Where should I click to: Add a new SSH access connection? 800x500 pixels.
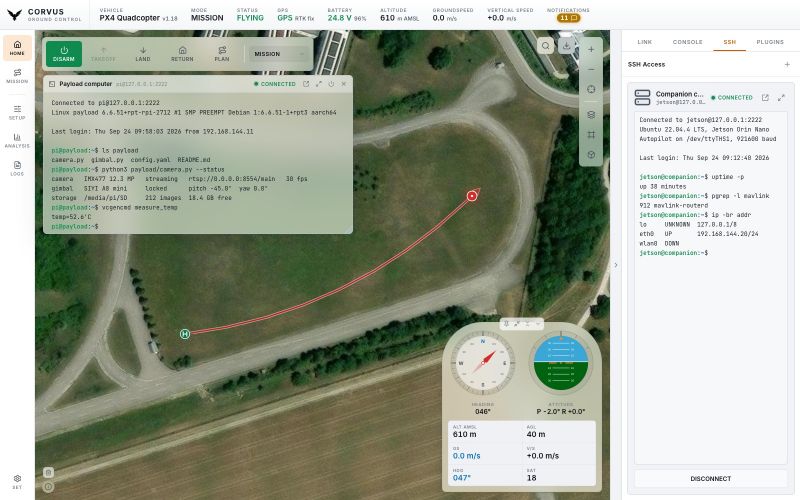point(787,64)
